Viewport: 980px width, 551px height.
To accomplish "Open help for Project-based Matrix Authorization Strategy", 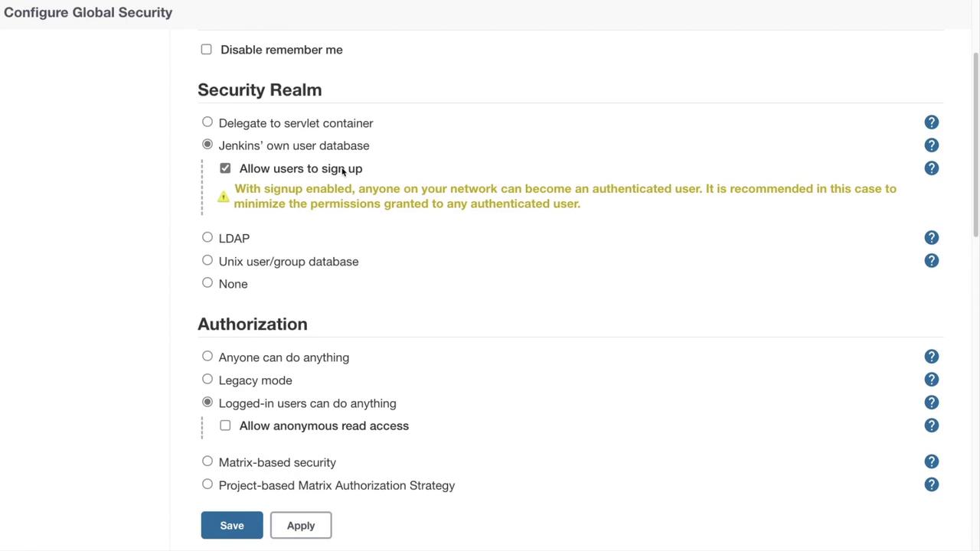I will point(931,484).
